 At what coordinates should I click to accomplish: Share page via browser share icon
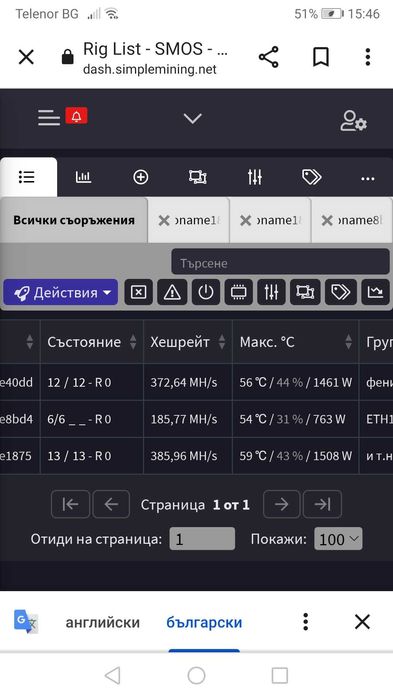269,57
